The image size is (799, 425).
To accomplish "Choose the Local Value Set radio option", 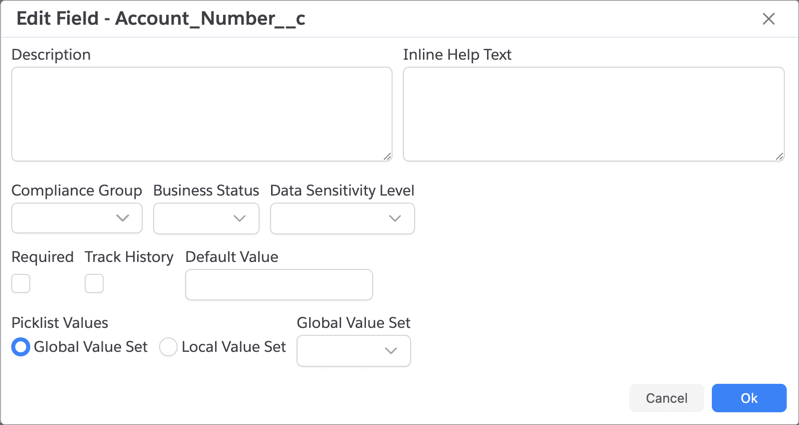I will pyautogui.click(x=168, y=347).
